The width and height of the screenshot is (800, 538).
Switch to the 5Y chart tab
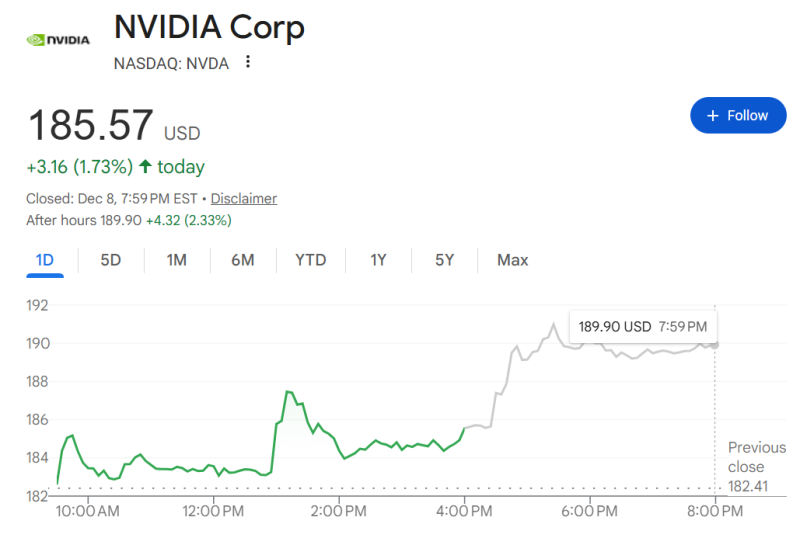(x=445, y=260)
